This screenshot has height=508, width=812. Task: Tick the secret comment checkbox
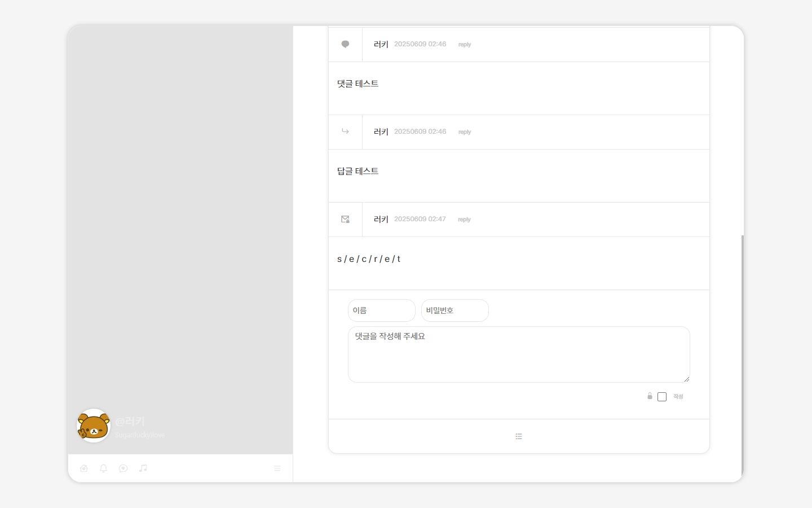pos(662,397)
